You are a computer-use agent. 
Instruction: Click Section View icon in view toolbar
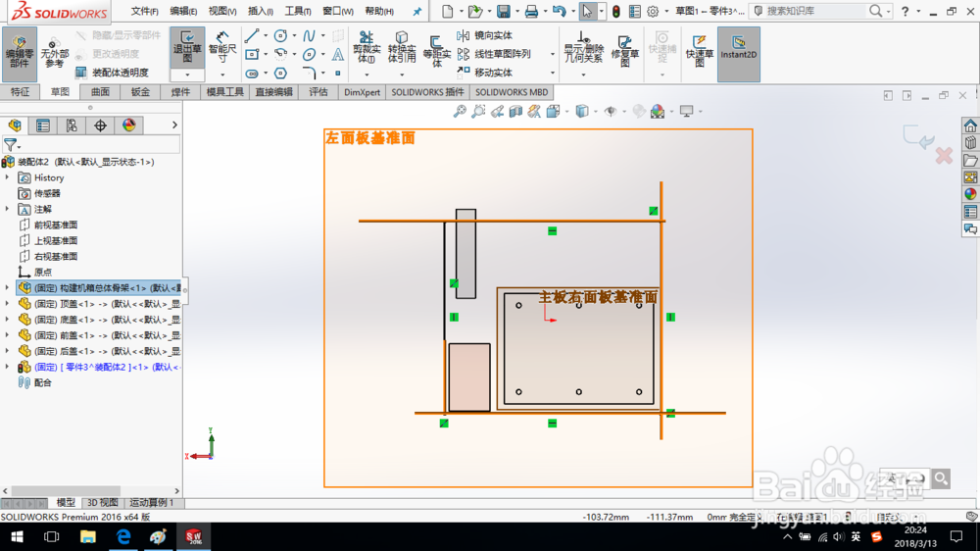tap(515, 112)
